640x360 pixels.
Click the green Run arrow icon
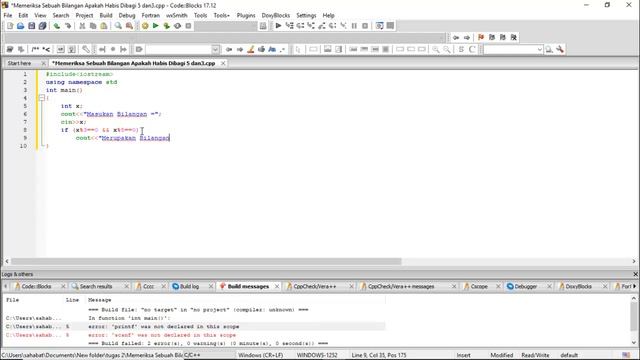coord(156,26)
